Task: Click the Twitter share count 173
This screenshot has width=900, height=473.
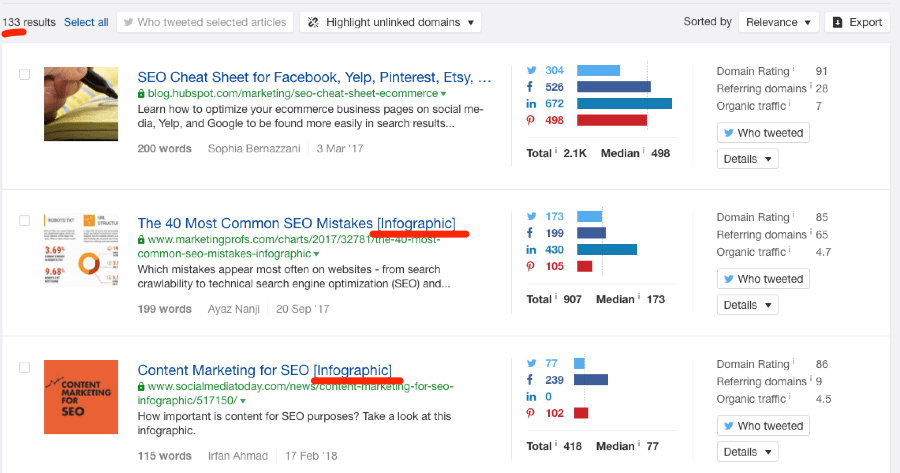Action: pyautogui.click(x=554, y=216)
